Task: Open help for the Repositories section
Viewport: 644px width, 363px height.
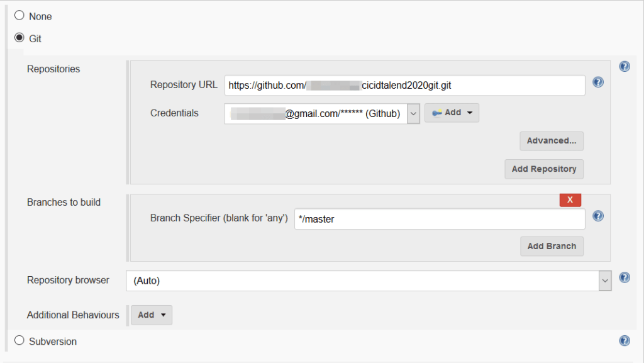Action: tap(625, 66)
